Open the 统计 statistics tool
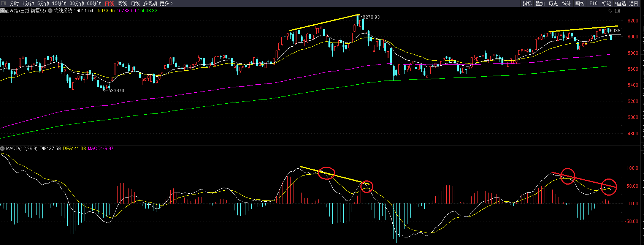This screenshot has height=245, width=644. (x=566, y=3)
